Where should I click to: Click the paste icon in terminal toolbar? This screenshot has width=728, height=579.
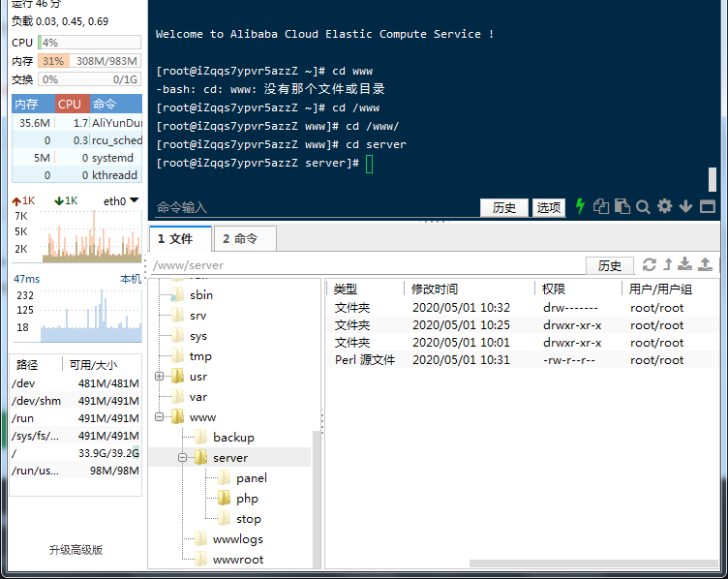622,206
